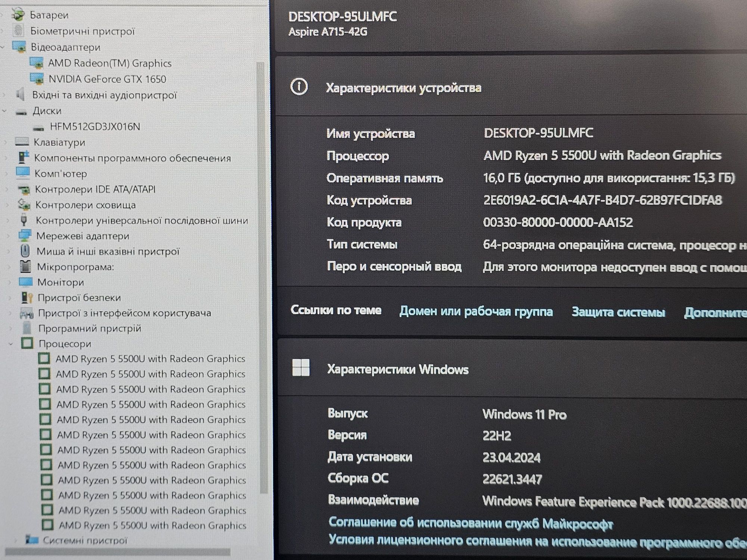
Task: Select the AMD Radeon(TM) Graphics entry
Action: 110,63
